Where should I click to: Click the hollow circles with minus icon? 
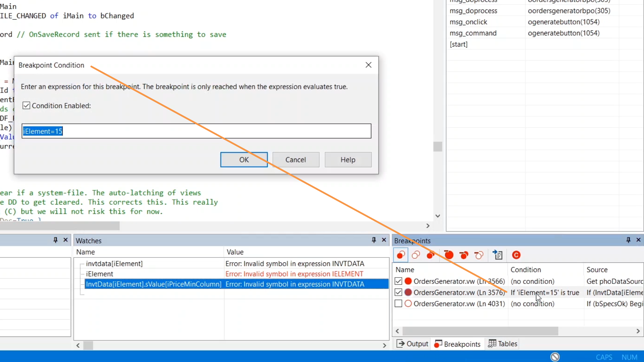coord(479,255)
